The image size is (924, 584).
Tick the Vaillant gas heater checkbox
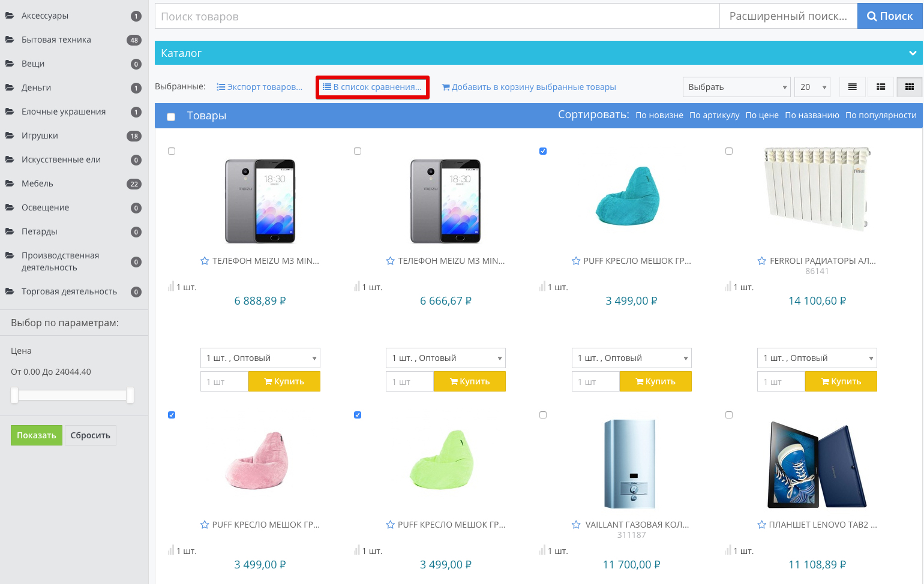[543, 415]
